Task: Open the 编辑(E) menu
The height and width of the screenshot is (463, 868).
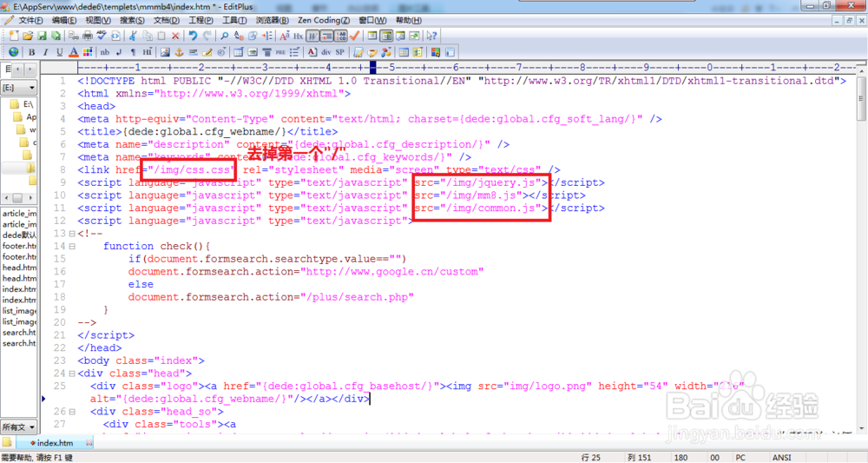Action: tap(64, 21)
